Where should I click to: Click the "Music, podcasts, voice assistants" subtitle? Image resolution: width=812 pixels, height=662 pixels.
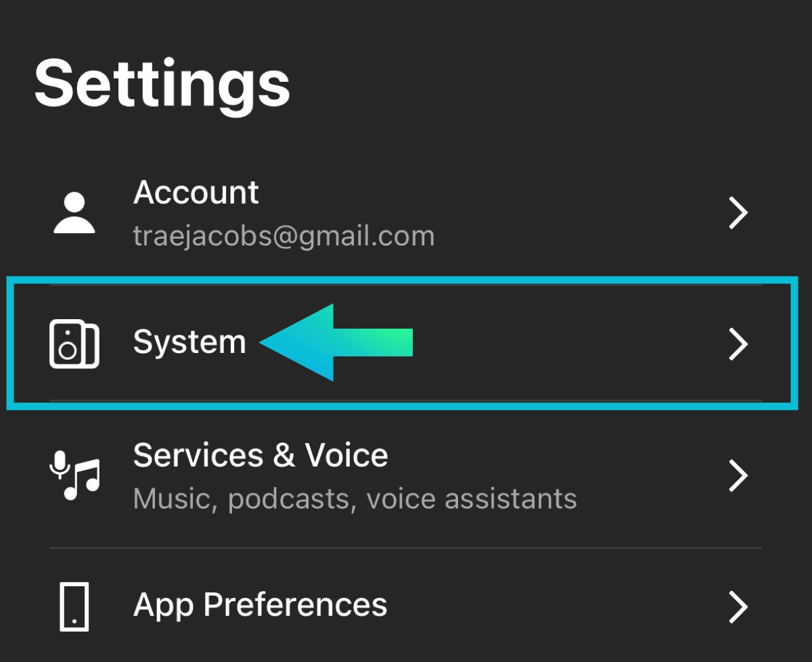pyautogui.click(x=355, y=499)
